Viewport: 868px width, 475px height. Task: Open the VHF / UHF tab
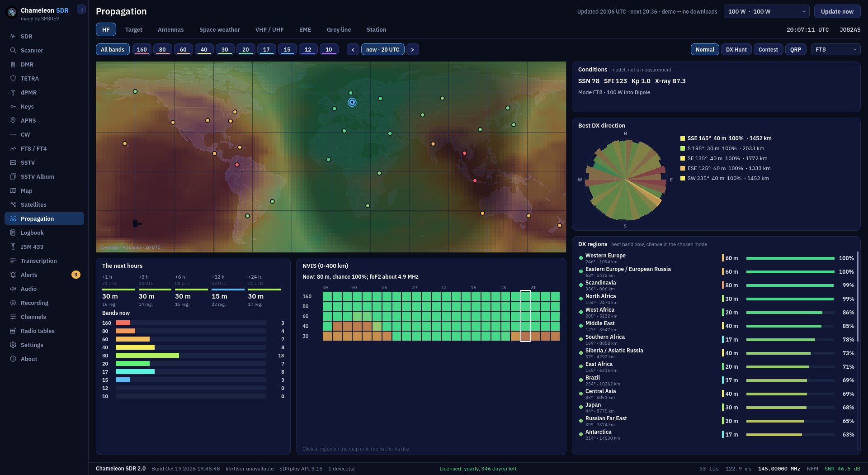coord(269,29)
